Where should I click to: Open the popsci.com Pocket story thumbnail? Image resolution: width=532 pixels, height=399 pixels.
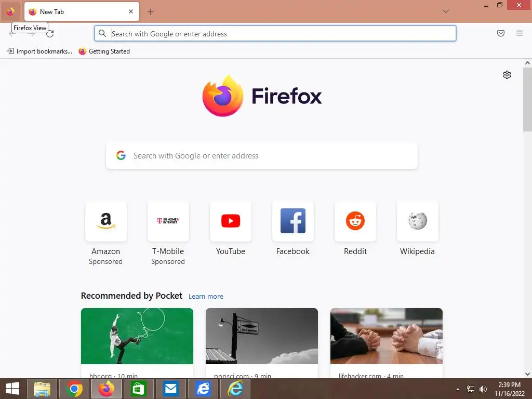pos(262,336)
